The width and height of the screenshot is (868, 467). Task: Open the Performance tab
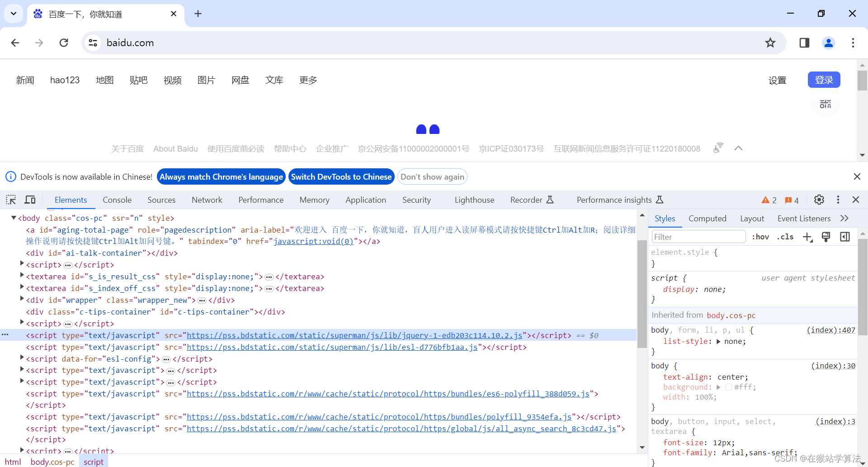[261, 200]
